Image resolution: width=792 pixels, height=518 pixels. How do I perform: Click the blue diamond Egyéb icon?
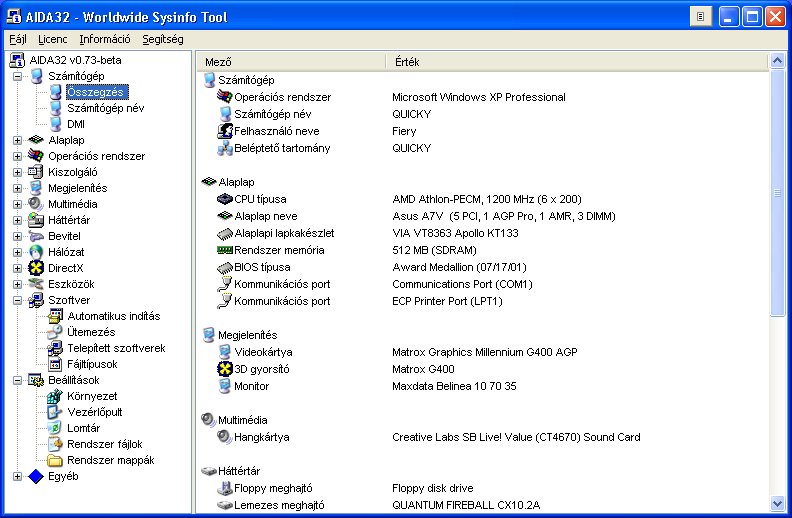pos(36,476)
